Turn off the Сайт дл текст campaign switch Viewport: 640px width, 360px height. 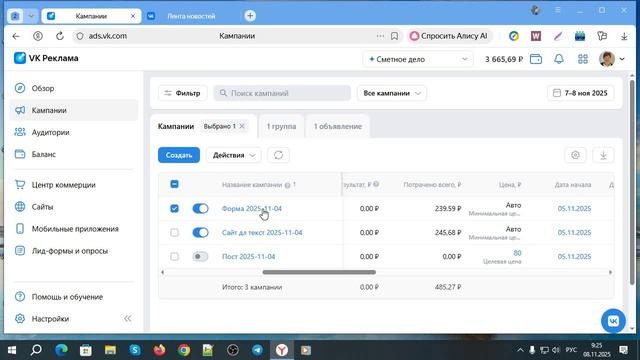(200, 232)
